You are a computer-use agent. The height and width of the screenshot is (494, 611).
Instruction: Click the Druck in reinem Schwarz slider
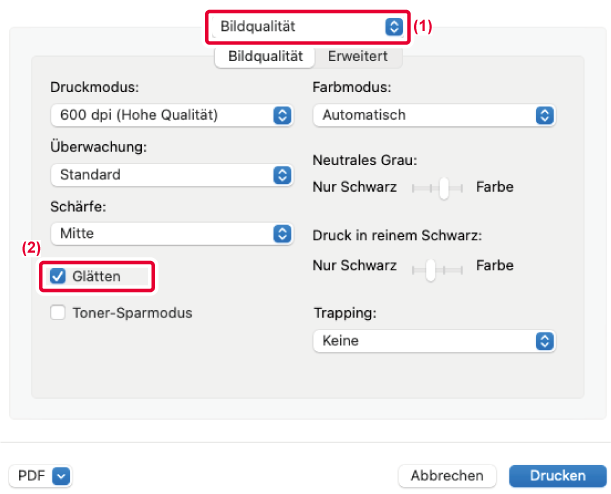click(x=437, y=270)
